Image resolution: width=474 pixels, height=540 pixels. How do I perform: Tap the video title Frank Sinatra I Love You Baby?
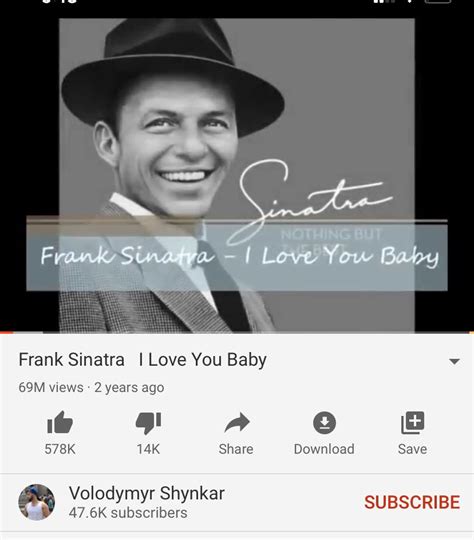coord(143,360)
